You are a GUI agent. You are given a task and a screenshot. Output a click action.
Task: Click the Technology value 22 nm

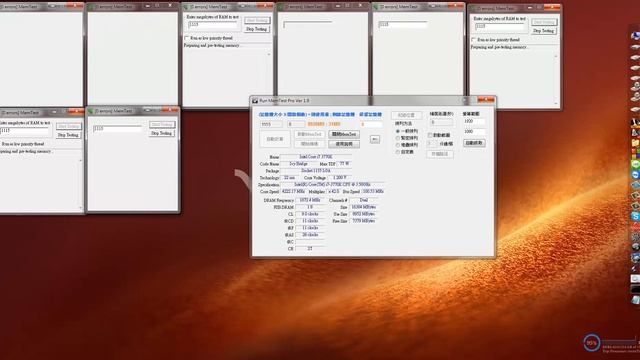tap(289, 178)
